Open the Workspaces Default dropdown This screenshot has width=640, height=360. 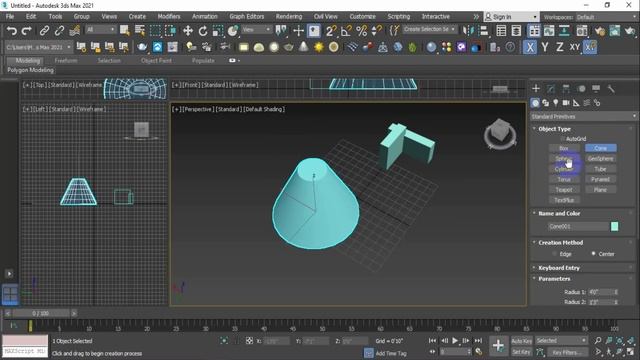point(607,17)
